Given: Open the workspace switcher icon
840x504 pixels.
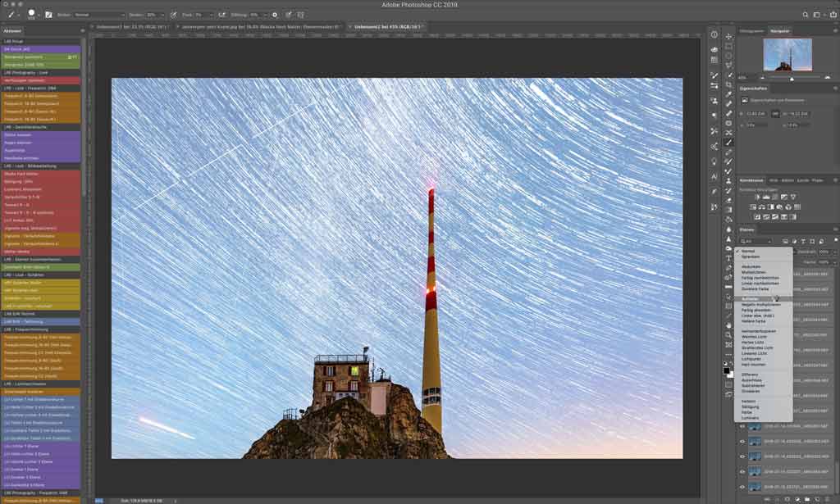Looking at the screenshot, I should [818, 15].
